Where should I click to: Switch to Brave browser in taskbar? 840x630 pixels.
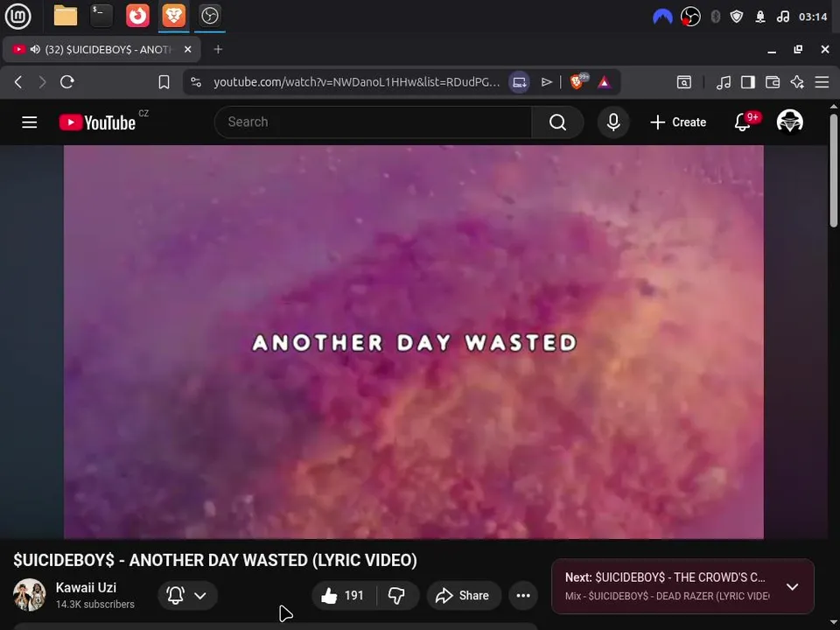pos(173,16)
